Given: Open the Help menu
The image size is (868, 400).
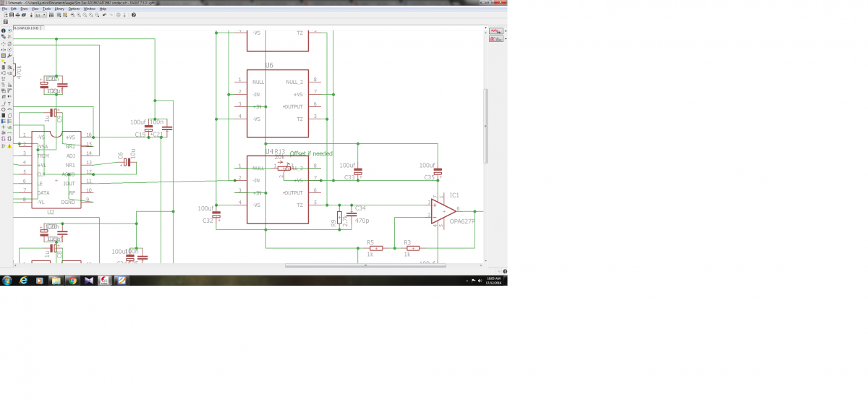Looking at the screenshot, I should click(x=103, y=9).
